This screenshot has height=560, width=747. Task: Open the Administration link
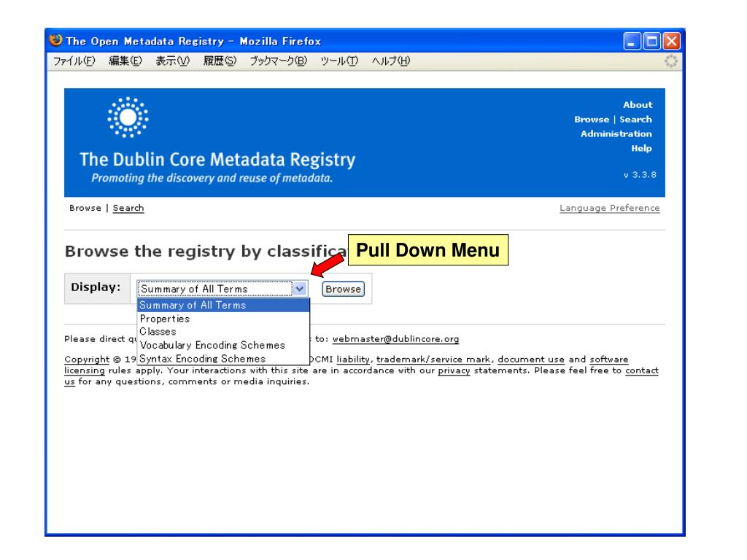coord(616,134)
